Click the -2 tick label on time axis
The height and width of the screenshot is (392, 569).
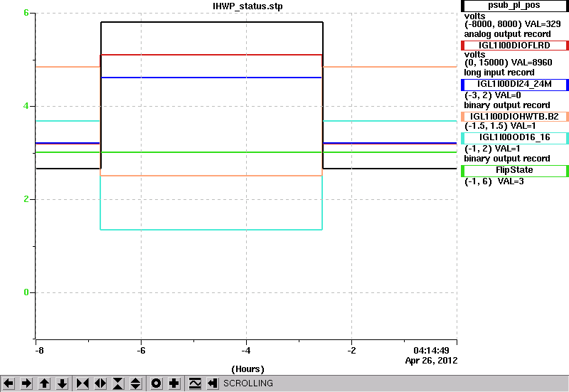351,351
